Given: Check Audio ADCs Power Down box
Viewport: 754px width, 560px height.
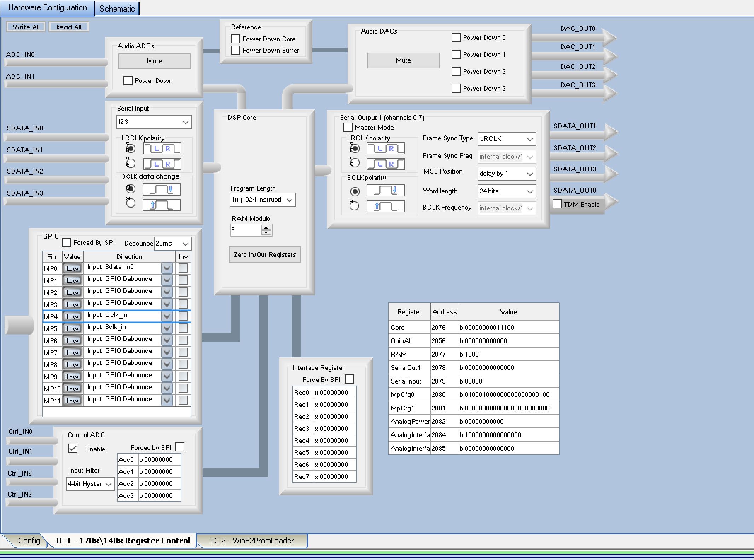Looking at the screenshot, I should point(128,81).
